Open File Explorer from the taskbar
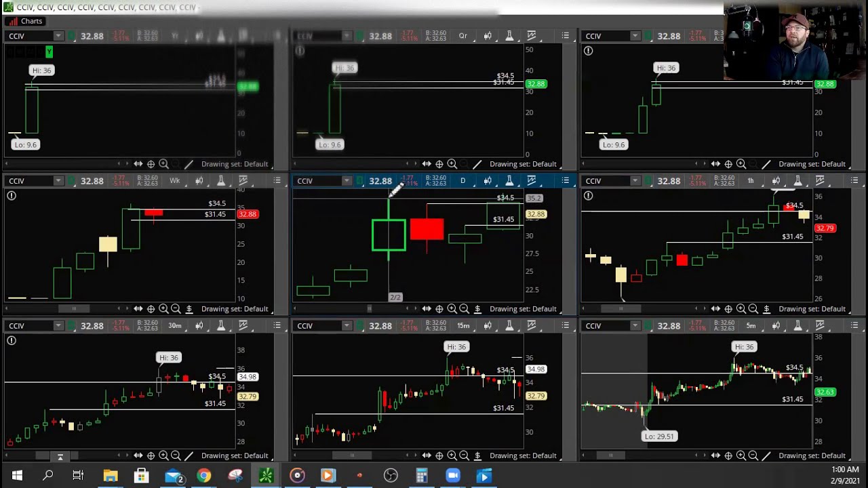This screenshot has height=488, width=868. [110, 476]
